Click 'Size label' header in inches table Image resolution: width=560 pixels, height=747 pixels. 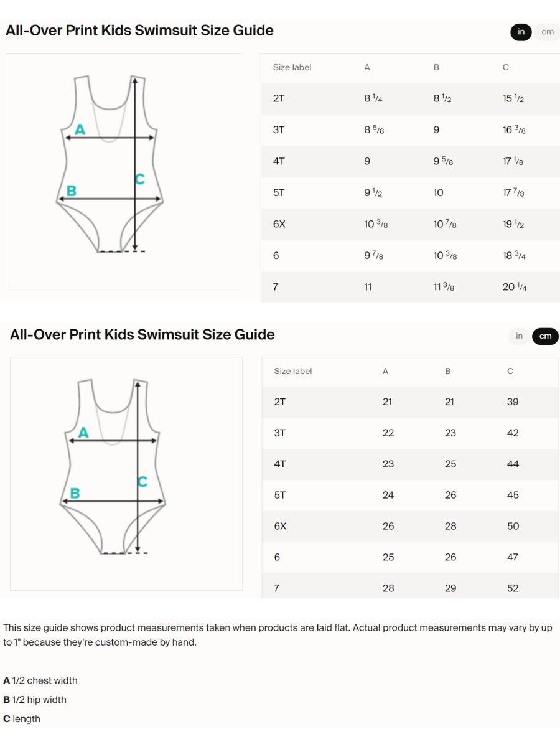292,67
